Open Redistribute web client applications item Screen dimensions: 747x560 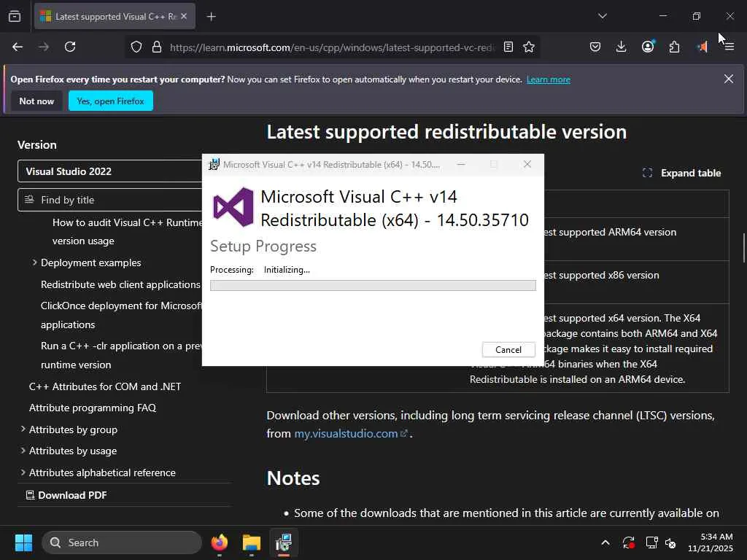tap(120, 284)
